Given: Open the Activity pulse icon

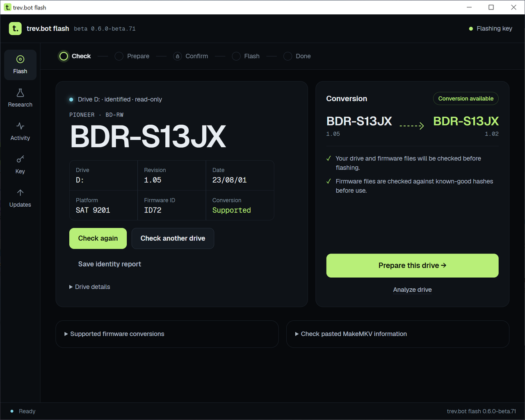Looking at the screenshot, I should [20, 126].
